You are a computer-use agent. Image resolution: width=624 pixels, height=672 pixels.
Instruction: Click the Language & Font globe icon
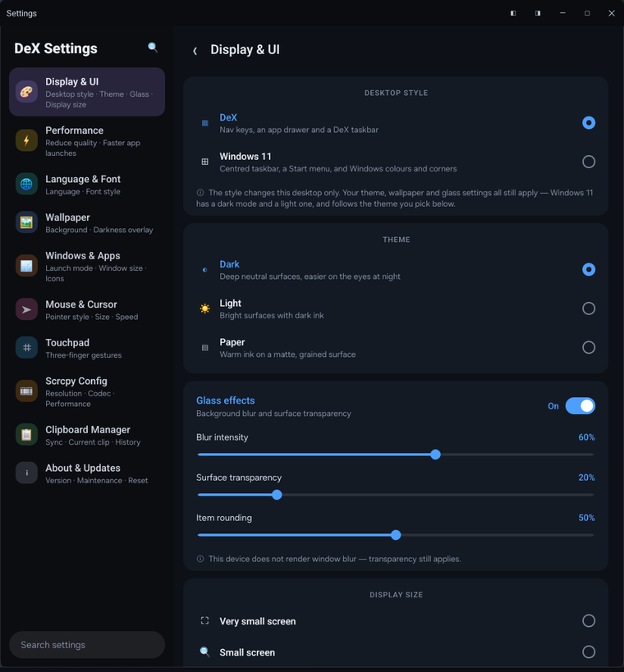pos(26,185)
